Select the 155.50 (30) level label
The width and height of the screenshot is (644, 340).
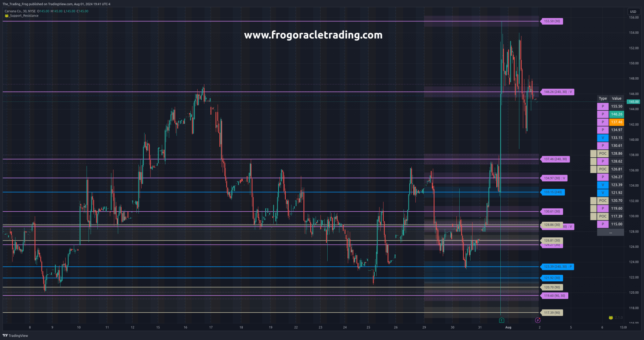point(552,21)
